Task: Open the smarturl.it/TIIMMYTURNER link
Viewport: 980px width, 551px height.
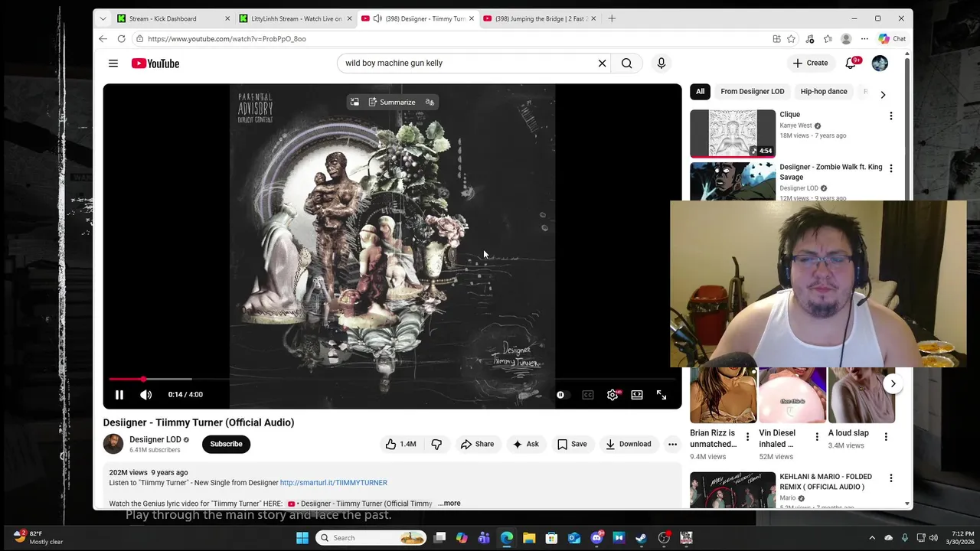Action: click(334, 483)
